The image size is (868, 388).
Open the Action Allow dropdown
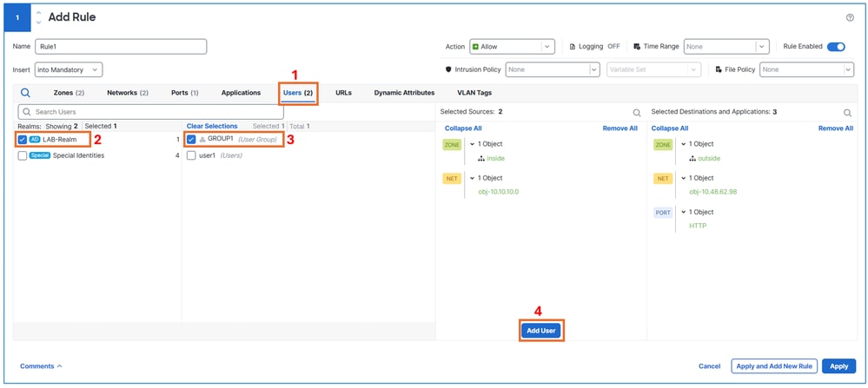512,47
